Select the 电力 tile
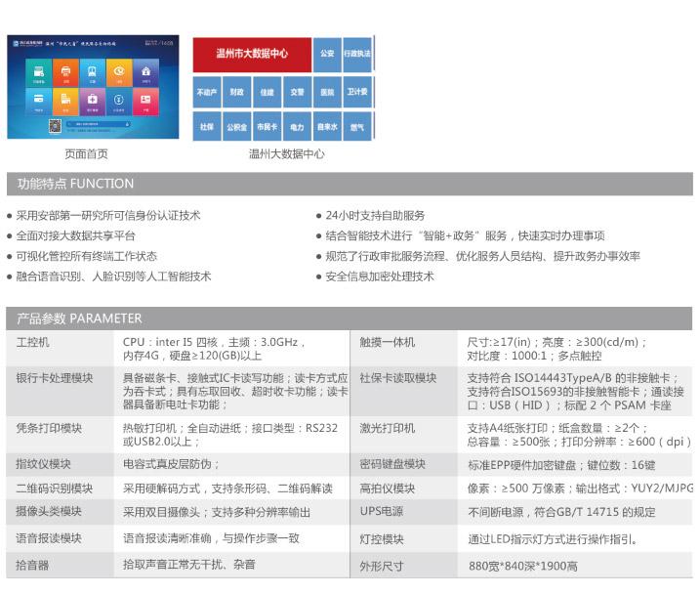 (x=297, y=127)
